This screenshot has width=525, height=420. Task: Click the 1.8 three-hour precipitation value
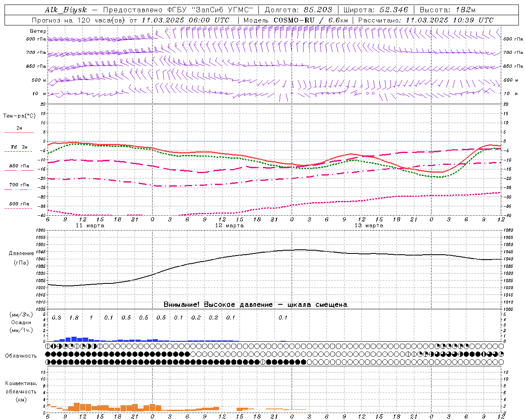[x=74, y=318]
